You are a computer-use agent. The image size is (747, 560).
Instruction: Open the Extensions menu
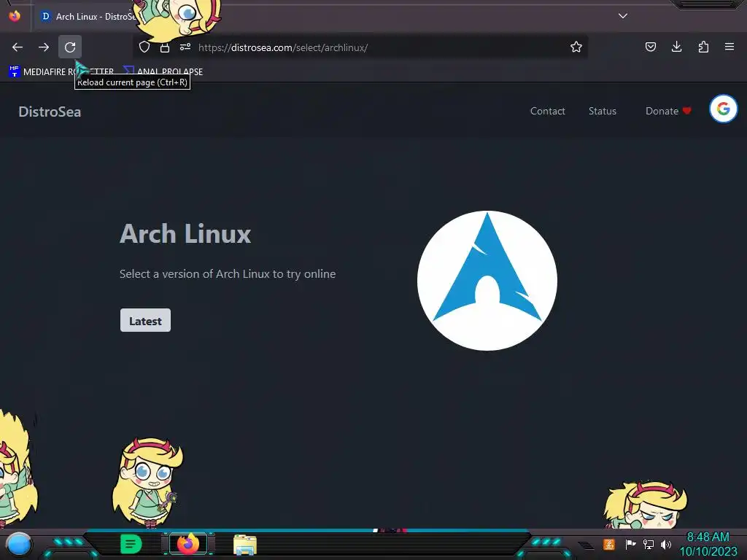(703, 47)
